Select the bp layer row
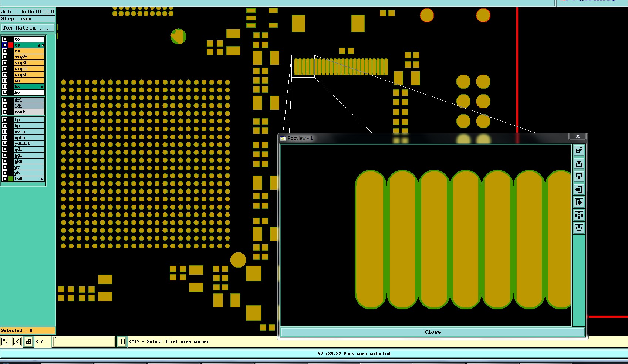 [29, 126]
